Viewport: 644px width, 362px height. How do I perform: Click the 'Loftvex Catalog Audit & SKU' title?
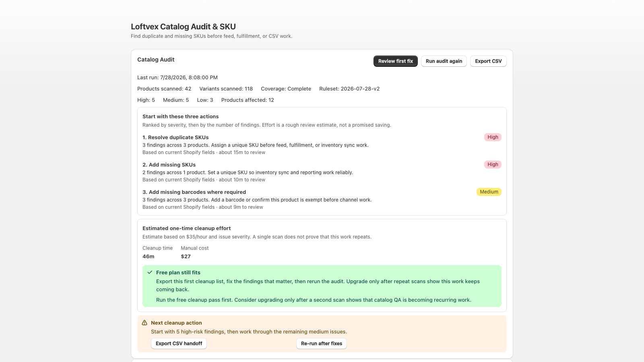[183, 27]
